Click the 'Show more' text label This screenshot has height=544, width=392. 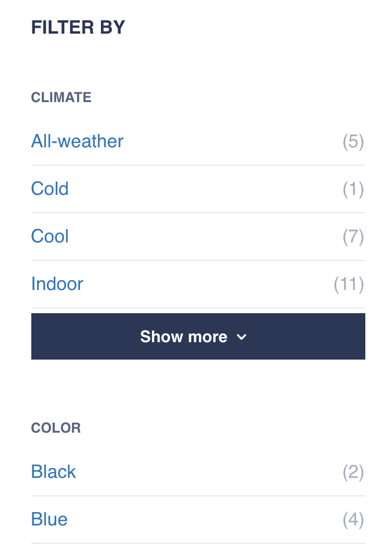pyautogui.click(x=183, y=337)
